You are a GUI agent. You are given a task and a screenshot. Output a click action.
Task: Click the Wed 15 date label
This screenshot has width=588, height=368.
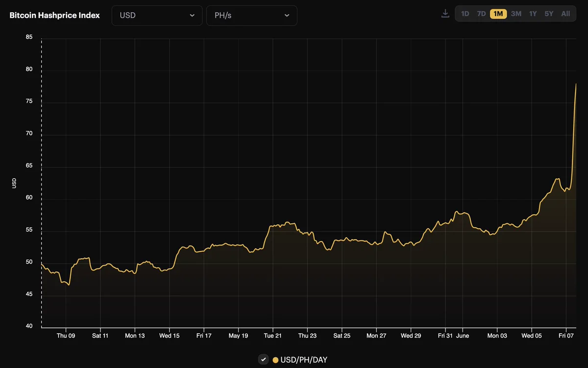[170, 336]
